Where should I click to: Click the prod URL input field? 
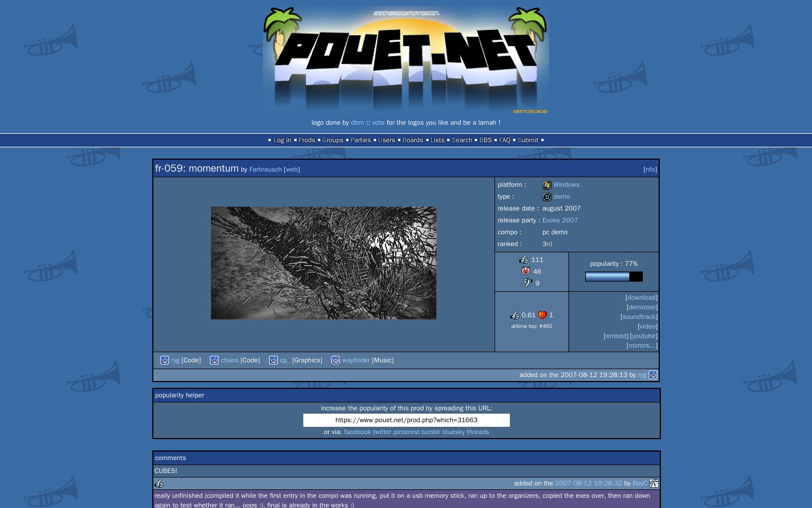tap(407, 421)
